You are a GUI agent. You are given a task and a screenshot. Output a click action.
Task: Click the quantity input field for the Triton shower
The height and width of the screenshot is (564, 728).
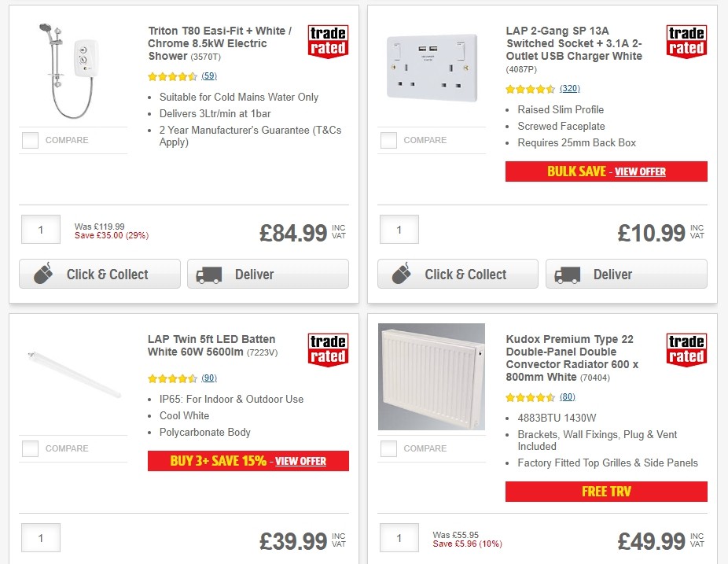point(41,229)
